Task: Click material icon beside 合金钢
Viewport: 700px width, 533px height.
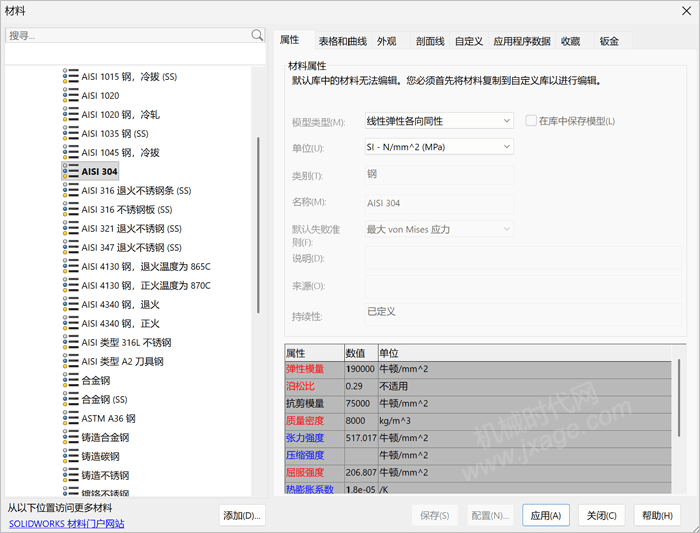Action: pos(71,380)
